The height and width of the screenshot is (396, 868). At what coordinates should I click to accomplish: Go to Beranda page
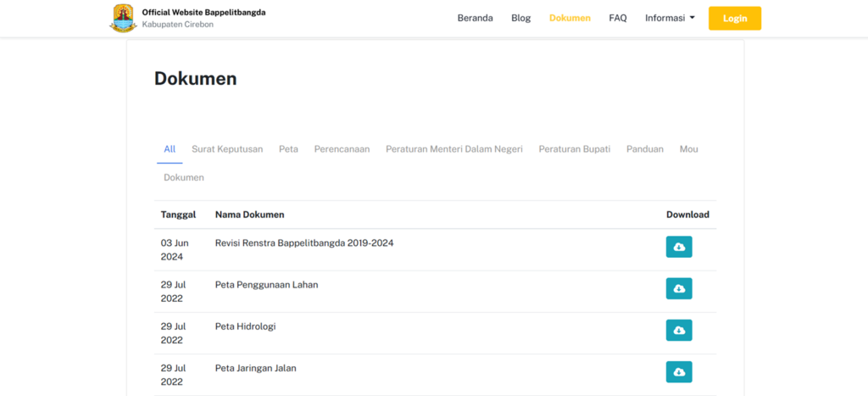pos(475,19)
